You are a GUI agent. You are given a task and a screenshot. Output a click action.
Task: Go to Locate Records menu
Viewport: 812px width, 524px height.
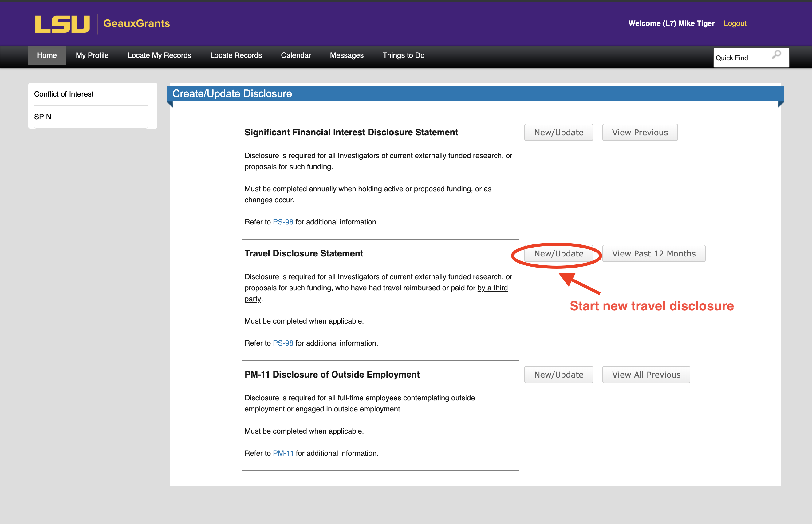coord(236,55)
